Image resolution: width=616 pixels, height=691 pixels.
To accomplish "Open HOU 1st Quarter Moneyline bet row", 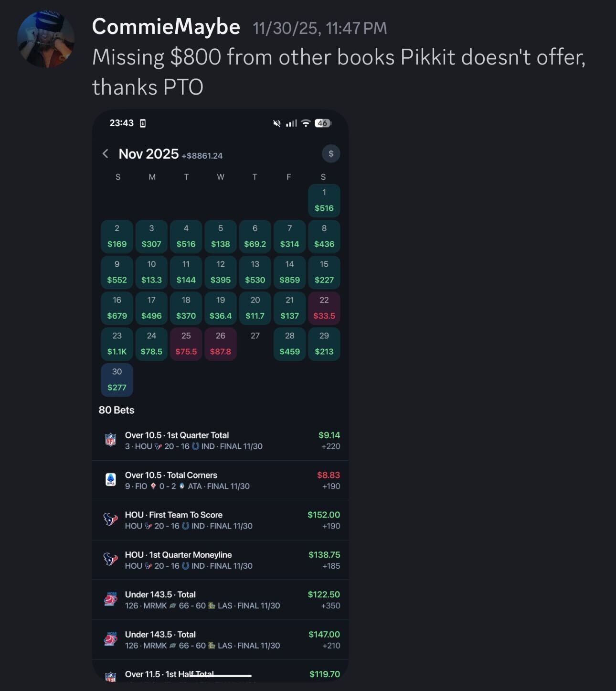I will 220,560.
